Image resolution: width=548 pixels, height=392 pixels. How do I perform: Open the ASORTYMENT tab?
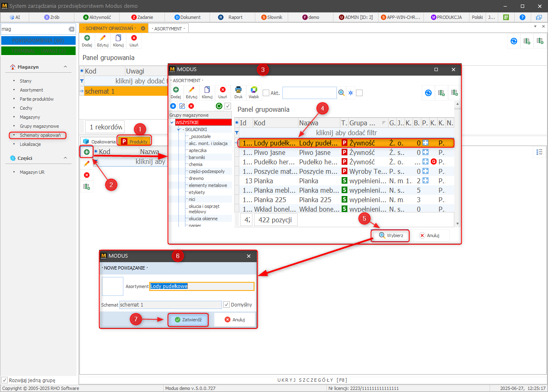click(168, 29)
